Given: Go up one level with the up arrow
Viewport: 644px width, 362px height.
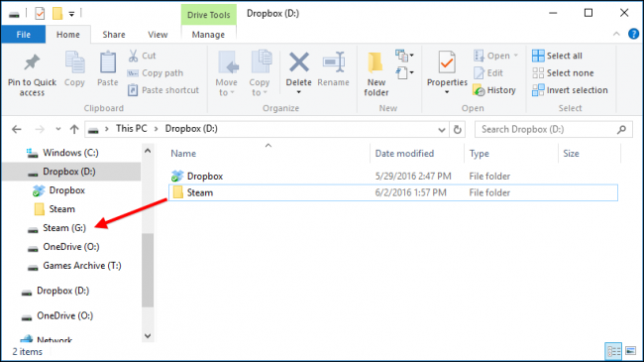Looking at the screenshot, I should [74, 129].
